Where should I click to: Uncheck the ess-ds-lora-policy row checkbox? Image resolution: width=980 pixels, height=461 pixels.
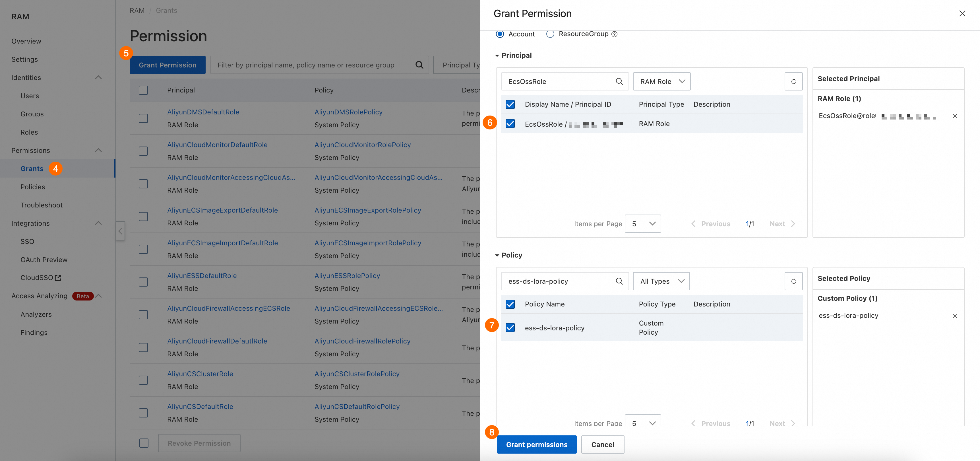[x=510, y=327]
